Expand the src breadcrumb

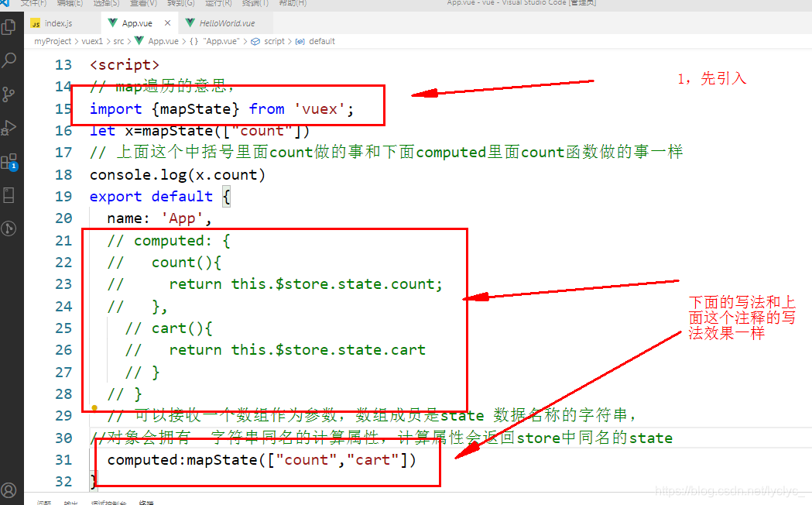click(118, 41)
